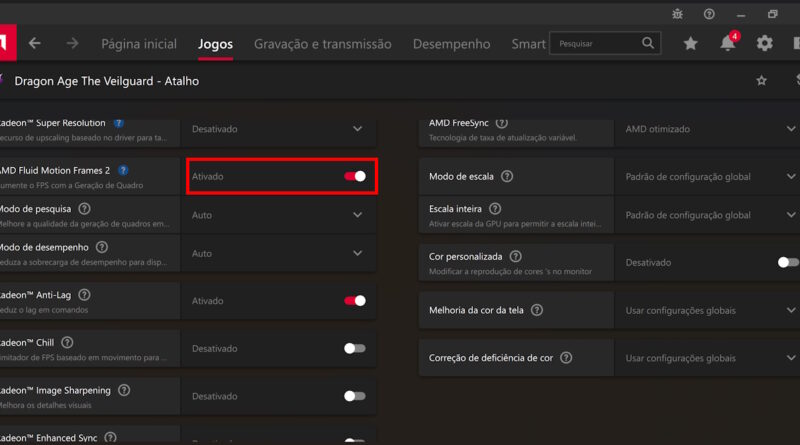The image size is (800, 445).
Task: Open the bug report icon
Action: (678, 14)
